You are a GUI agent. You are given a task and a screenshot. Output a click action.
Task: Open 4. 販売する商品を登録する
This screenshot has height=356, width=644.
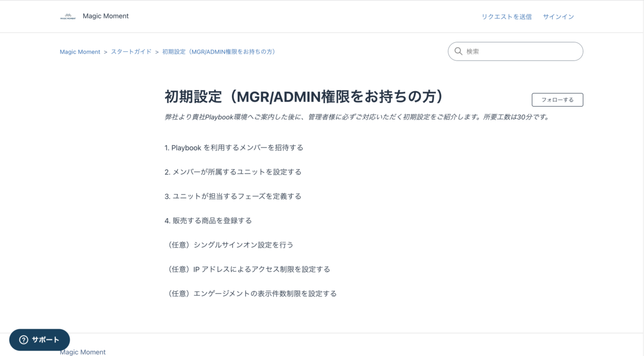208,220
